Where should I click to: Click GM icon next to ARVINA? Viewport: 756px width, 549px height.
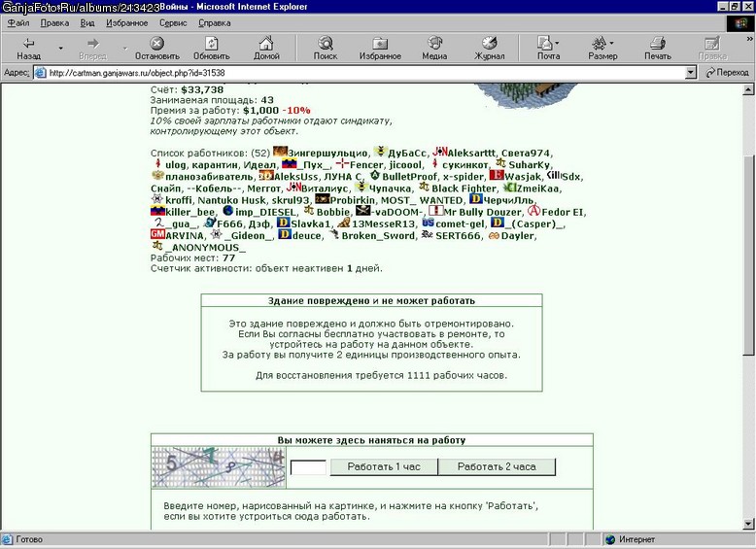pos(157,234)
